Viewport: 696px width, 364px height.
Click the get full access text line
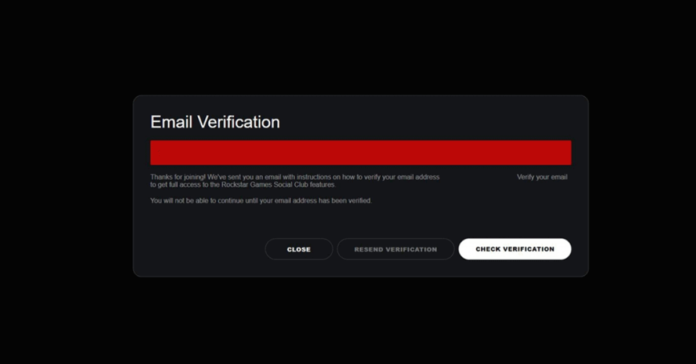[242, 185]
